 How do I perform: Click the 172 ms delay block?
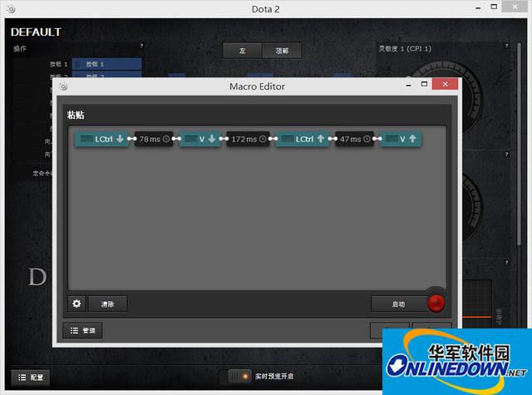coord(249,139)
